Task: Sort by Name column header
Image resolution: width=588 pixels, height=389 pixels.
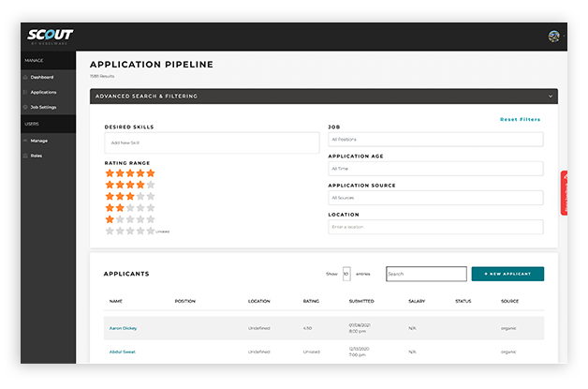Action: [x=116, y=301]
